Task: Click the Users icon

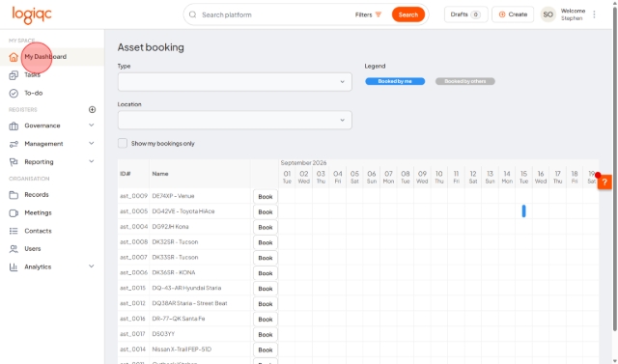Action: pyautogui.click(x=14, y=248)
